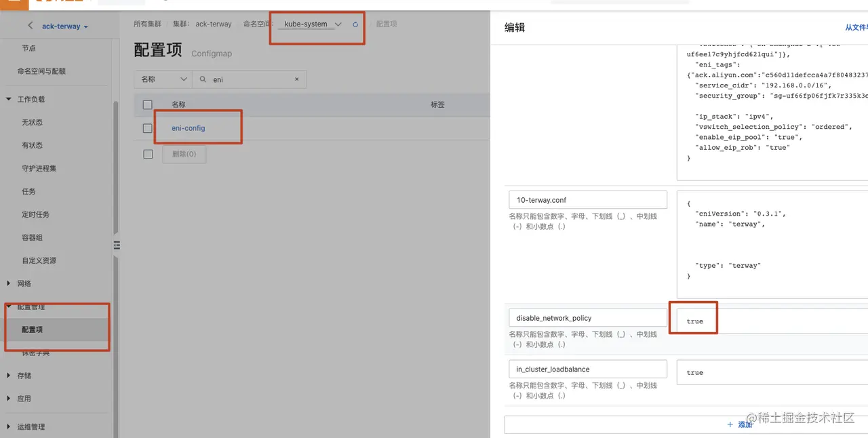The width and height of the screenshot is (868, 438).
Task: Click the 10-terway.conf key name field
Action: 588,200
